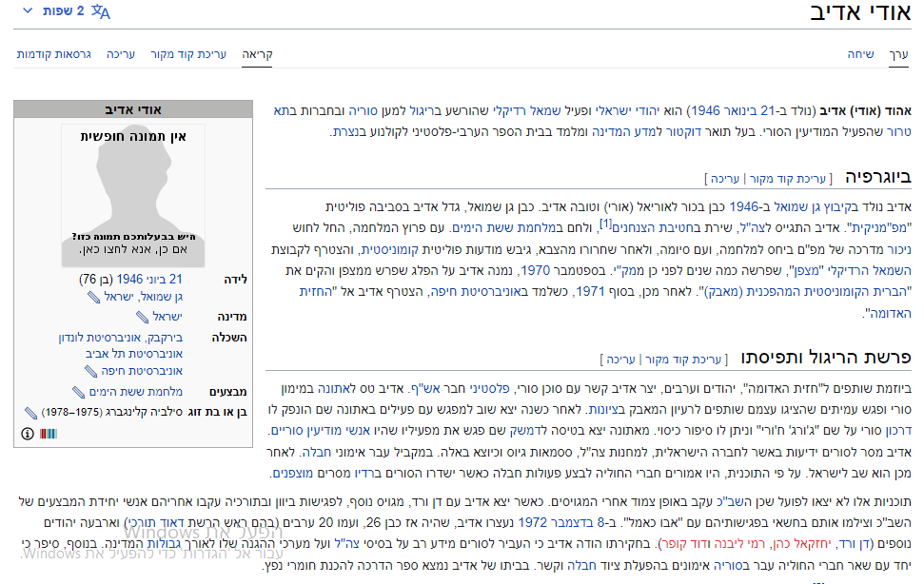Open the 'טרור' link in the intro
Image resolution: width=924 pixels, height=584 pixels.
[x=898, y=132]
